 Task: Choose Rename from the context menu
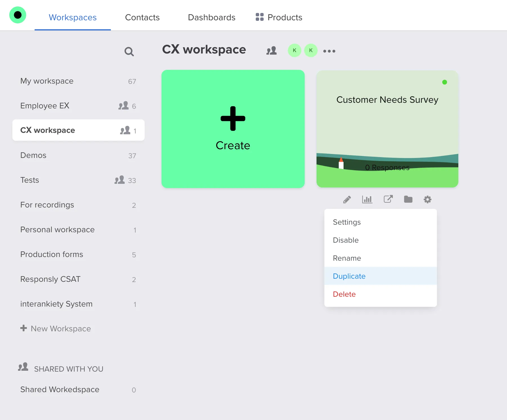click(380, 258)
